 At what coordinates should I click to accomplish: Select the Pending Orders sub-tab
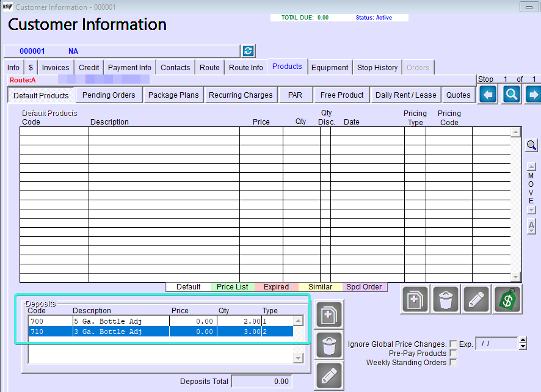point(109,95)
